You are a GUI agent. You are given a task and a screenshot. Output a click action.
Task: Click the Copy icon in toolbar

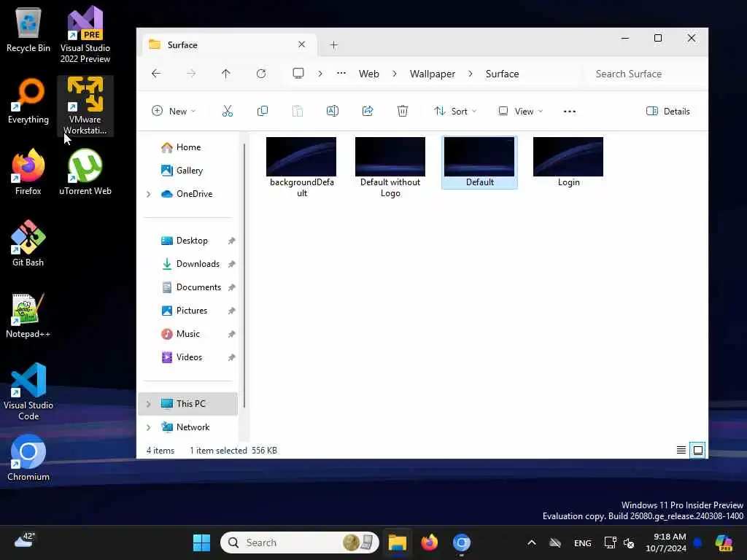pyautogui.click(x=262, y=111)
